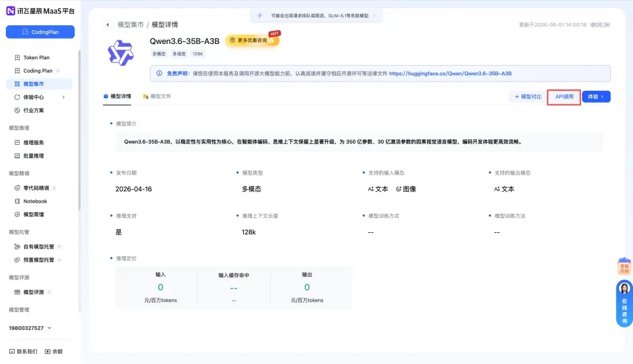
Task: Open 行业方案 sidebar item
Action: click(x=29, y=110)
